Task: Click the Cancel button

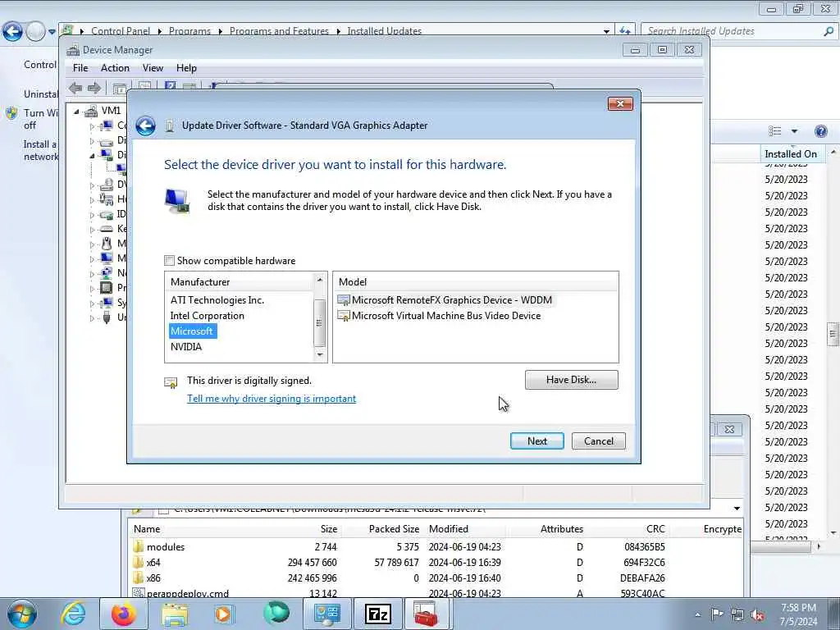Action: click(598, 441)
